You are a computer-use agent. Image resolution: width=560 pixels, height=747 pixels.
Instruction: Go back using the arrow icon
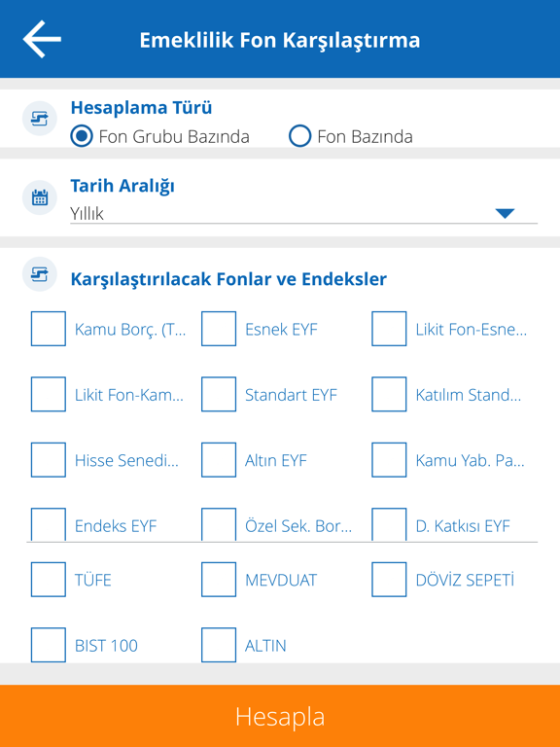[42, 39]
